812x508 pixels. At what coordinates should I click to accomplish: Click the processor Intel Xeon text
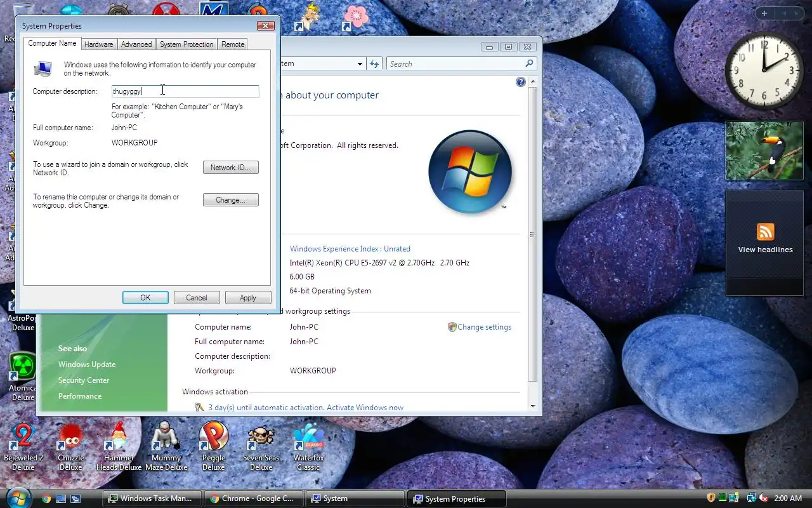[379, 263]
